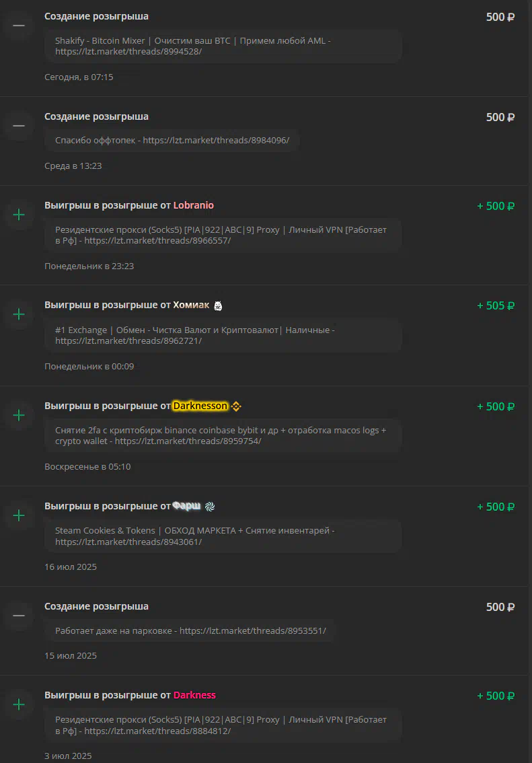Viewport: 532px width, 763px height.
Task: Open Lobranio's user profile link
Action: coord(194,205)
